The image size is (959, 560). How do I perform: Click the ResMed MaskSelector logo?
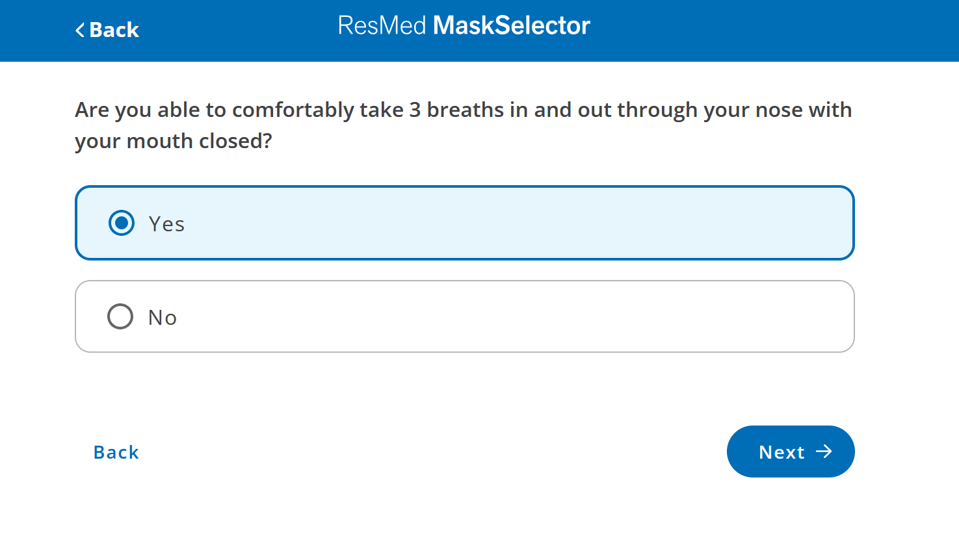click(x=464, y=25)
